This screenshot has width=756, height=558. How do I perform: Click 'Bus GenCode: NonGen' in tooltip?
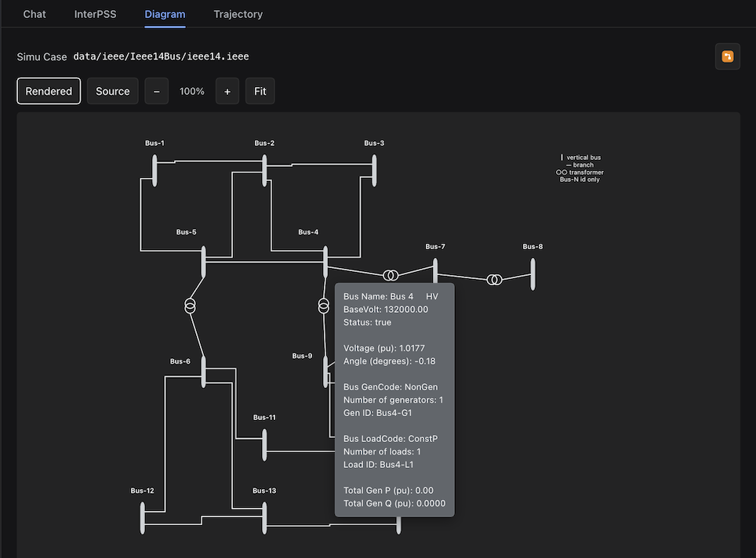pyautogui.click(x=391, y=387)
